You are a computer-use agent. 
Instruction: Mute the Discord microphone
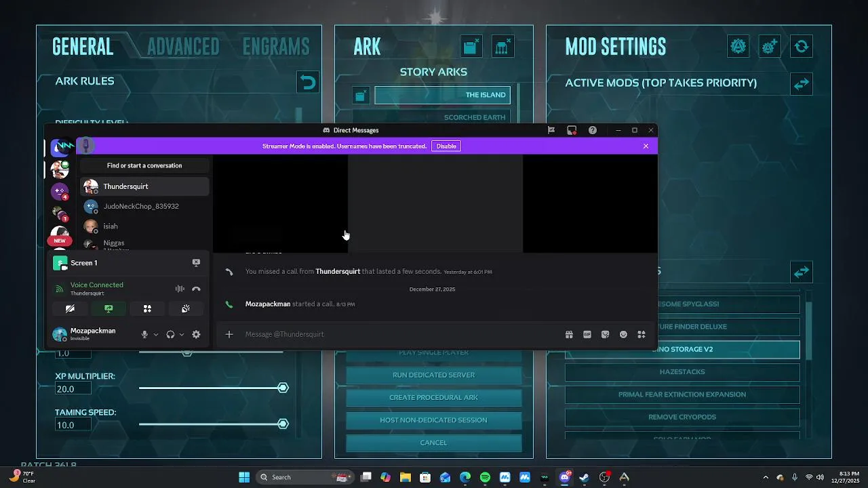(x=144, y=334)
